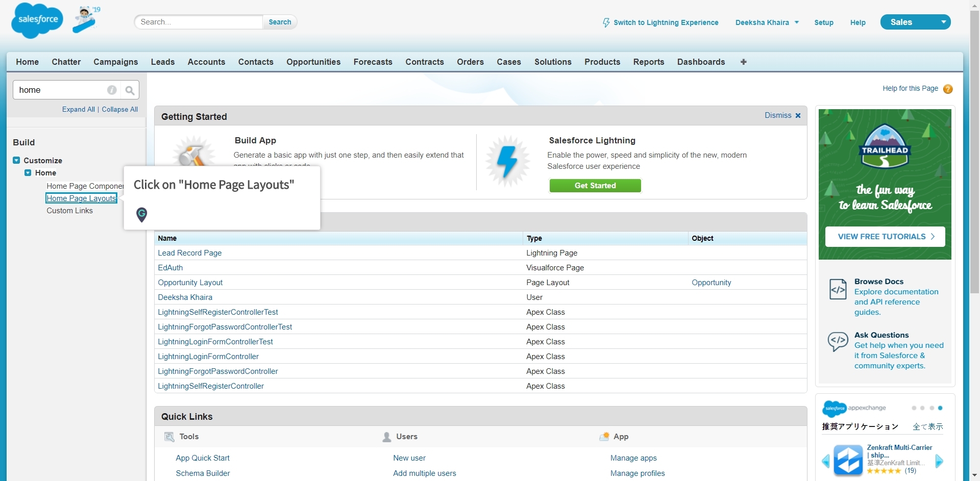Switch to the Forecasts tab

(x=373, y=62)
